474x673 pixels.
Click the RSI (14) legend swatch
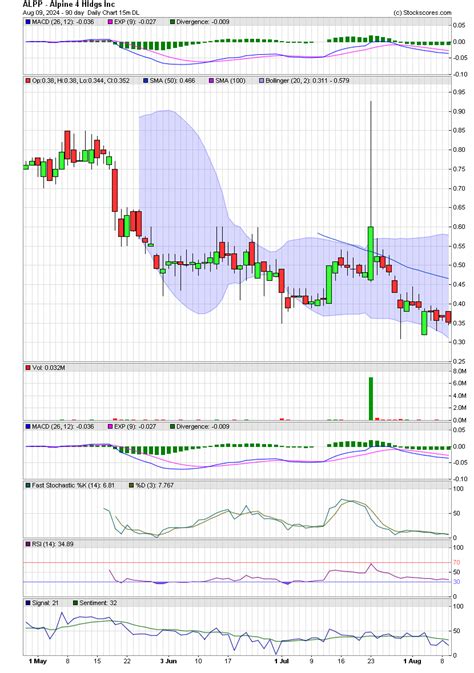(28, 544)
